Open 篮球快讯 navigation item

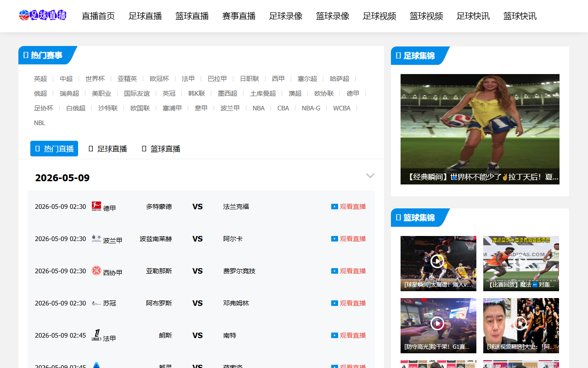[x=520, y=16]
